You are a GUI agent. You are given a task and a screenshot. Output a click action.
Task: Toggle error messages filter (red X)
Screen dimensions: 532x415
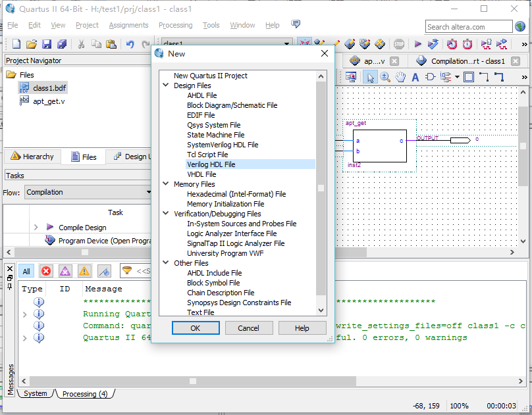tap(46, 272)
